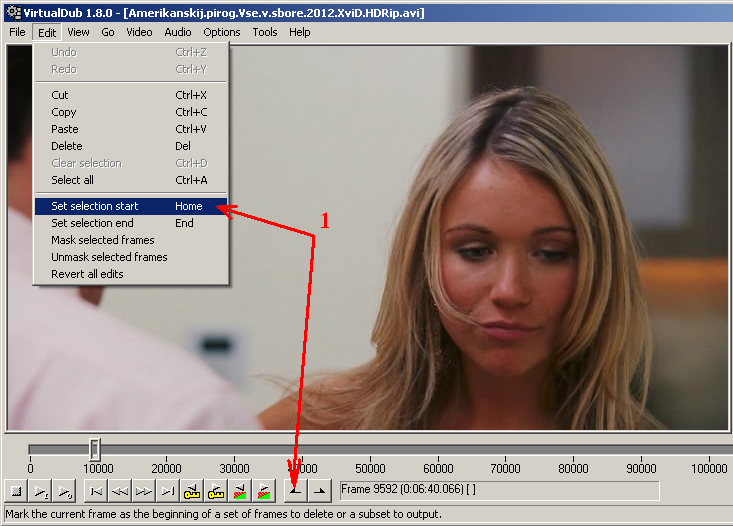Click the mark-in selection start button

tap(295, 491)
